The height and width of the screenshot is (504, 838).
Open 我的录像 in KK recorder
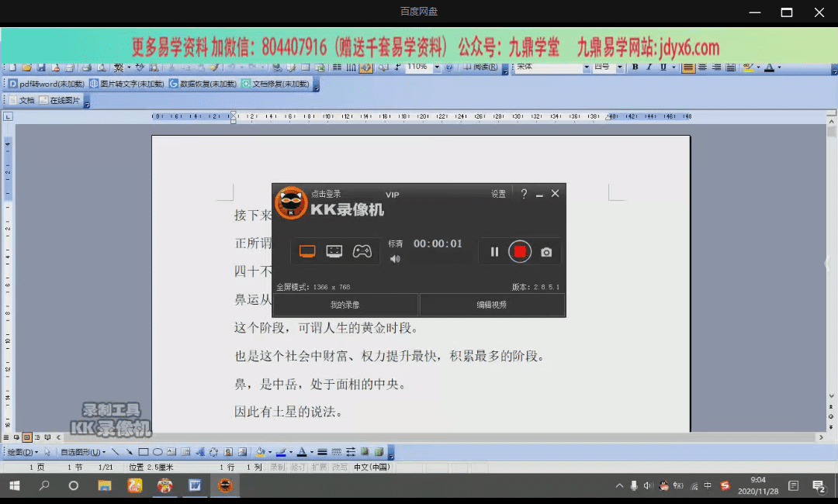pos(345,305)
